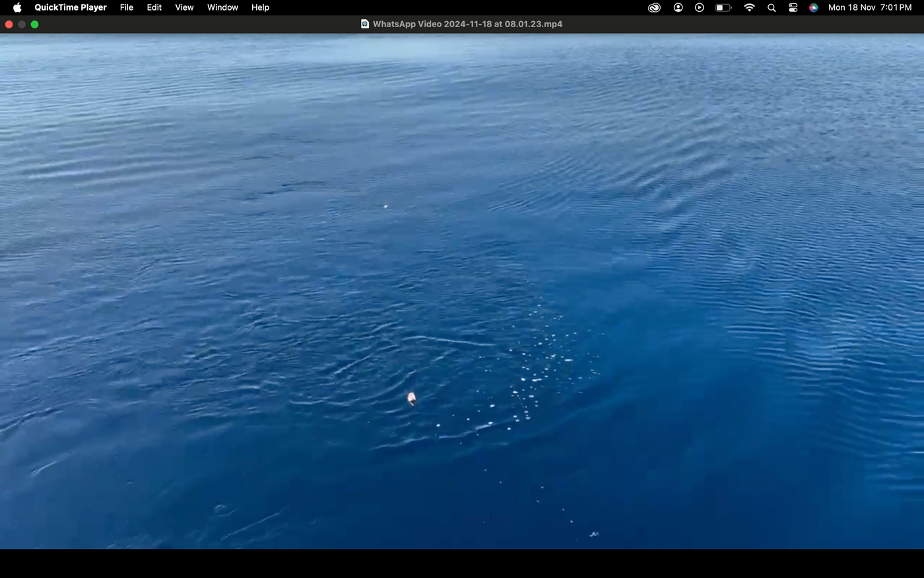Open the QuickTime Player app menu
Viewport: 924px width, 578px height.
point(71,7)
